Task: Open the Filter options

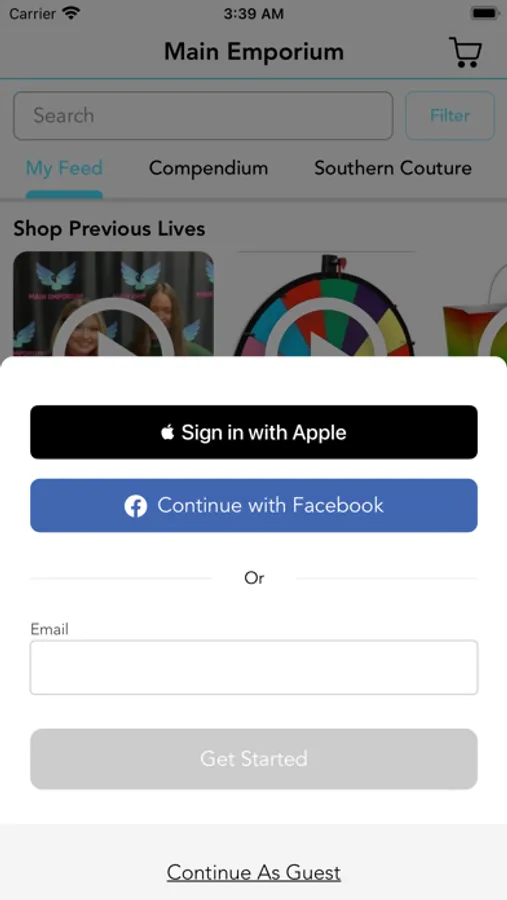Action: [450, 115]
